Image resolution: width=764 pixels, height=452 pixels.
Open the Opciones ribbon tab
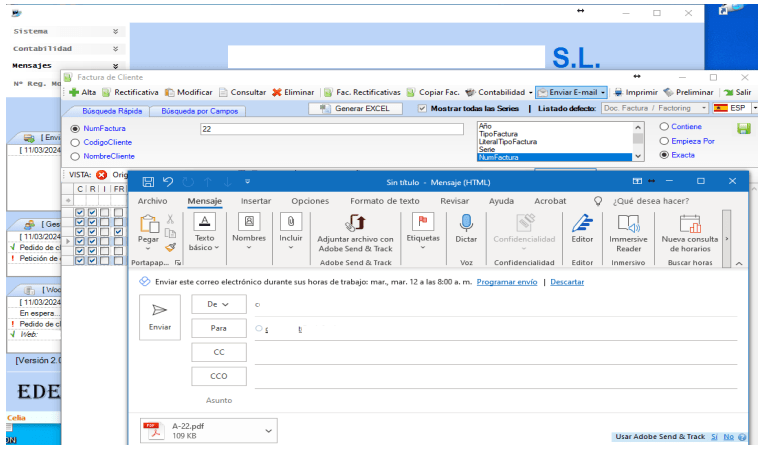(310, 201)
